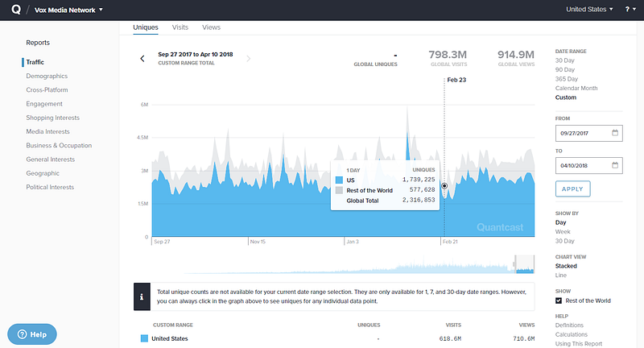Click the US blue swatch in tooltip

tap(339, 180)
